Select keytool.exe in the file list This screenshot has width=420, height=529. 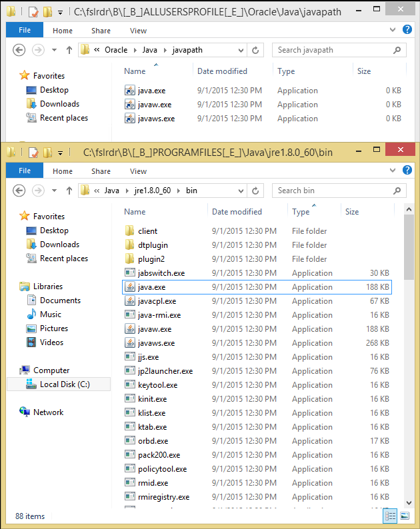click(x=157, y=385)
